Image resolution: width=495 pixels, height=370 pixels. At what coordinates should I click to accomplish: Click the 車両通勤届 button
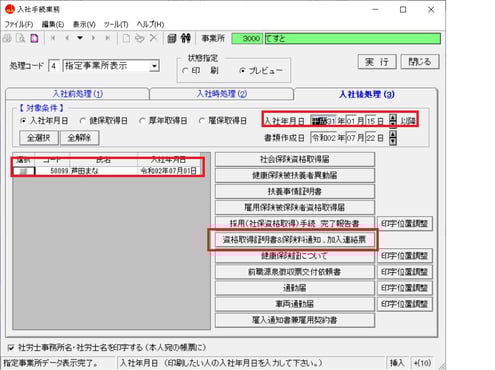coord(295,304)
